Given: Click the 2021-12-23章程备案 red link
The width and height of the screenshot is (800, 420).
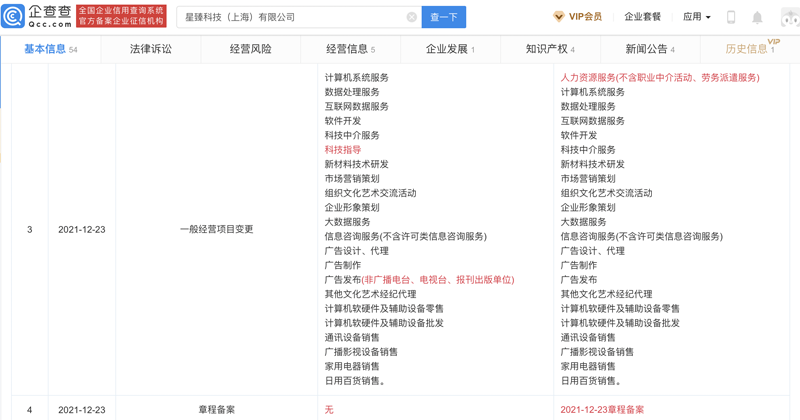Looking at the screenshot, I should [x=602, y=410].
